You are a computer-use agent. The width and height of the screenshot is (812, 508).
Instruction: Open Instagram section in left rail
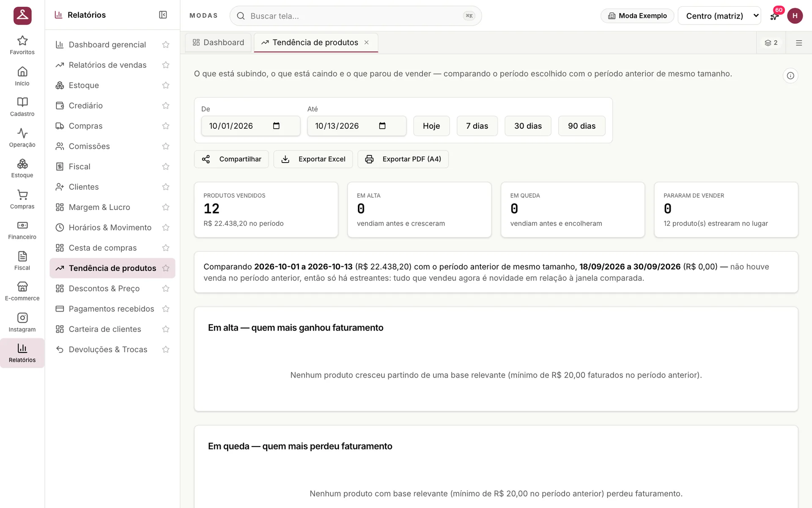point(22,323)
